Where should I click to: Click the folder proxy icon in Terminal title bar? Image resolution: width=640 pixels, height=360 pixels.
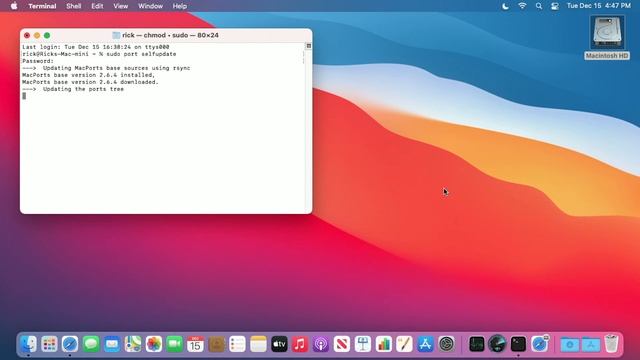coord(116,36)
